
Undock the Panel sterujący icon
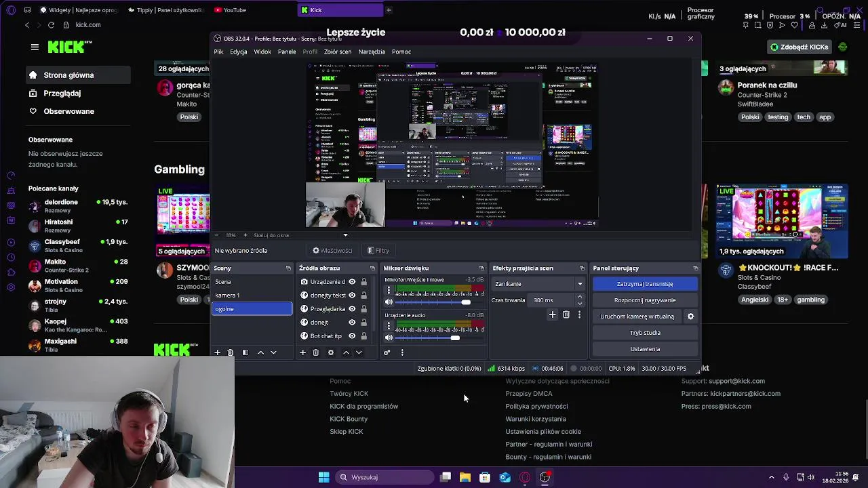click(x=695, y=268)
